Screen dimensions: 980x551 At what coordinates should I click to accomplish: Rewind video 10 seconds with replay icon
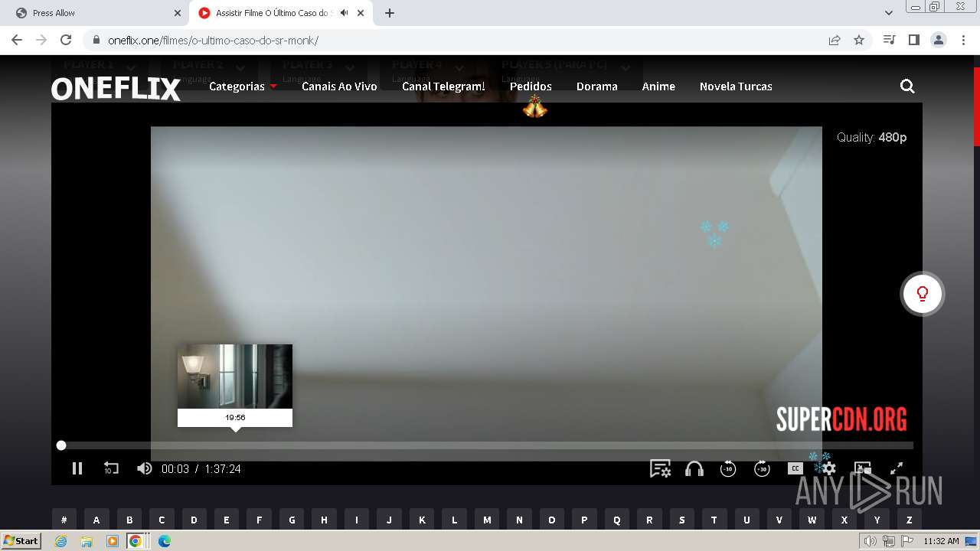click(111, 468)
